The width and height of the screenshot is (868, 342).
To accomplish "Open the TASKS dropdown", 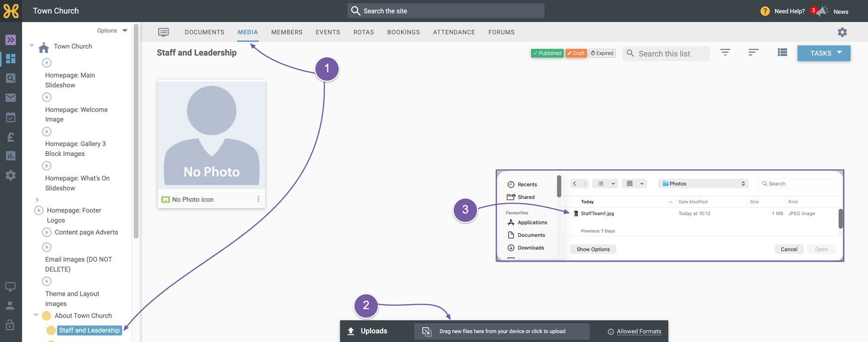I will pos(824,53).
